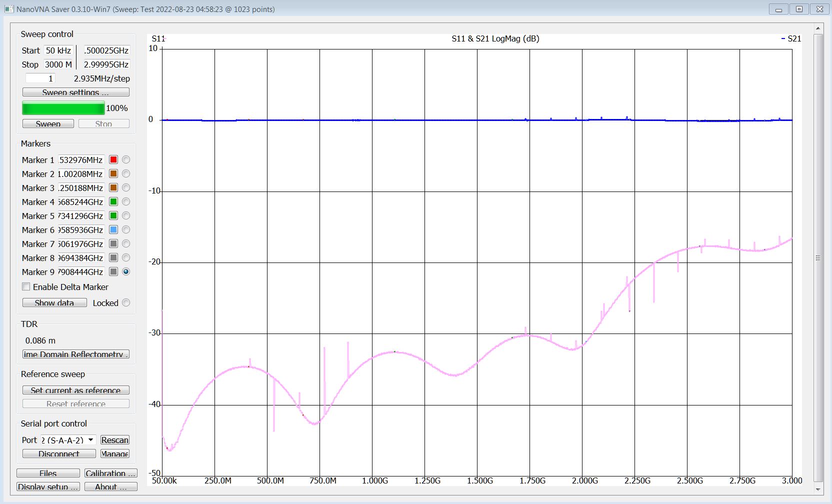Open the Calibration window
Screen dimensions: 832x504
(110, 473)
